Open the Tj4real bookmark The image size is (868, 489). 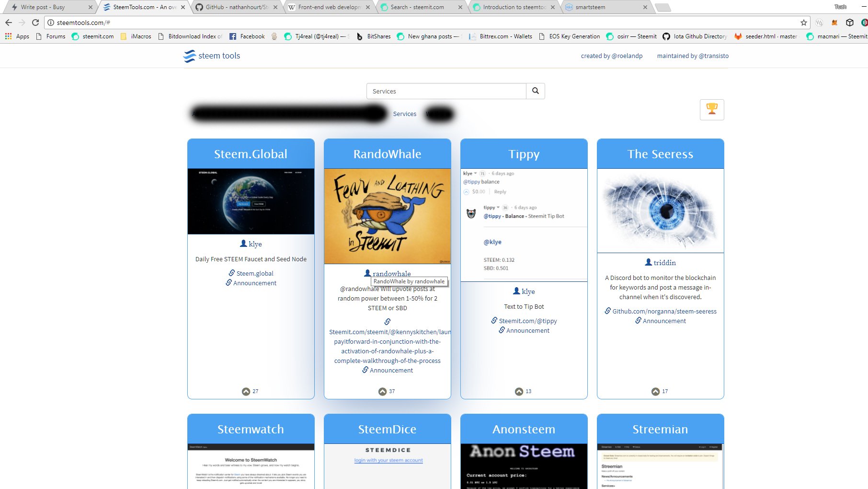(317, 36)
